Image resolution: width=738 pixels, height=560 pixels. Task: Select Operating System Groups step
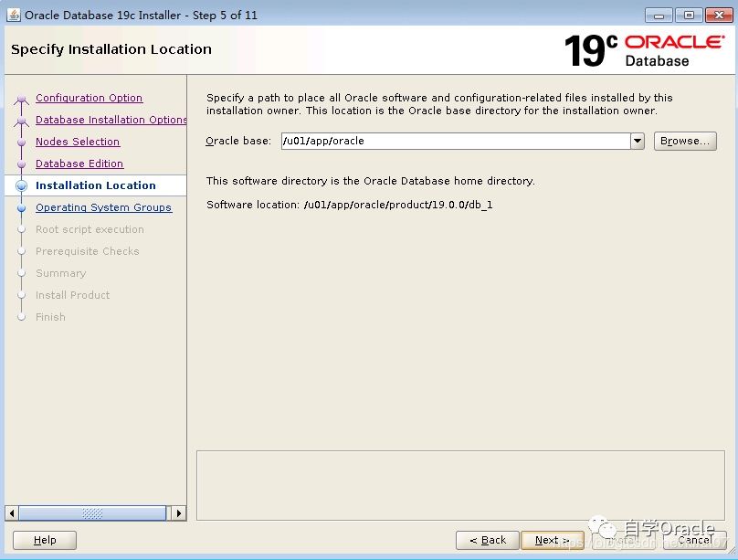pos(103,207)
